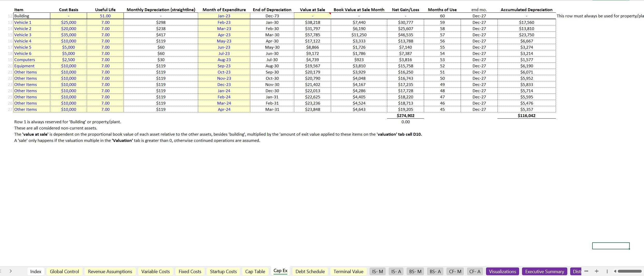This screenshot has height=276, width=644.
Task: Click the Value at Sale header
Action: pyautogui.click(x=312, y=10)
